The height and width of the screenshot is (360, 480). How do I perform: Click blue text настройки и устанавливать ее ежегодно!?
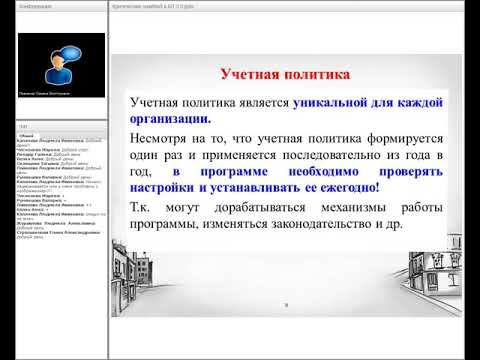pos(254,188)
